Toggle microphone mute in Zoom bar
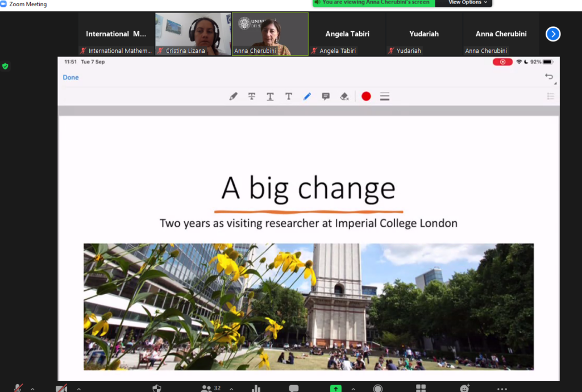This screenshot has width=582, height=392. 18,388
